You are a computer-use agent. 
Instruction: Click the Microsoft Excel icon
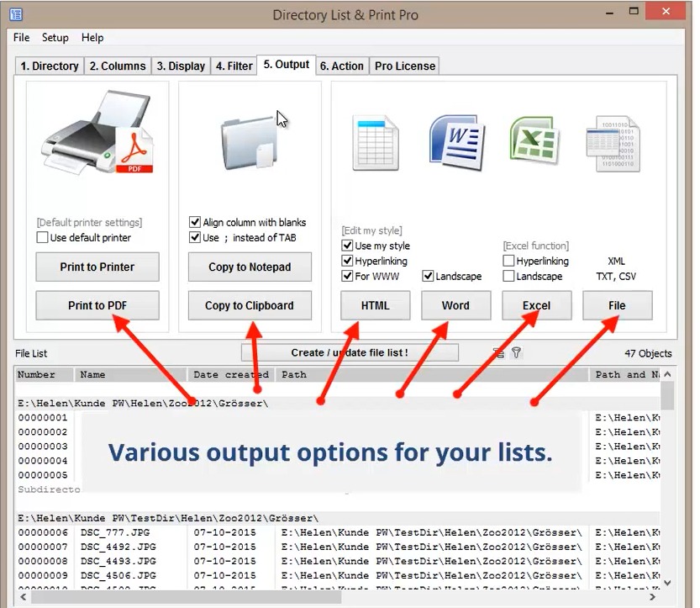pos(534,140)
